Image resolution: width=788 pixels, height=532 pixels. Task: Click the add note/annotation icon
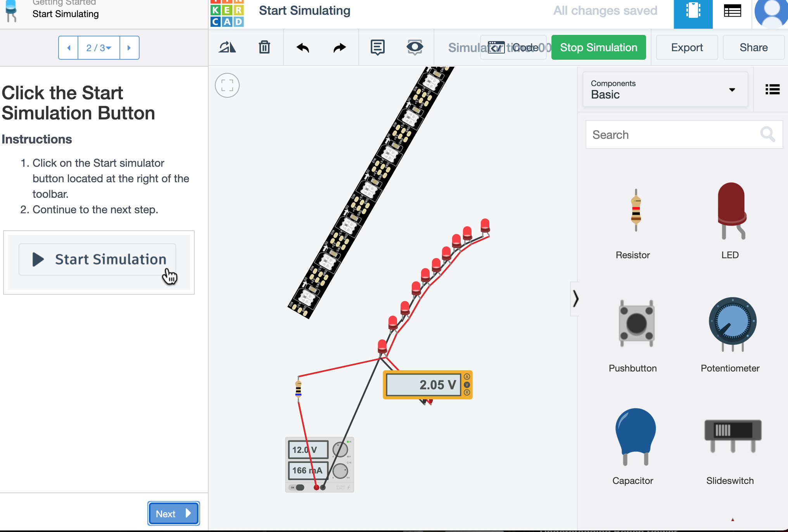coord(378,47)
